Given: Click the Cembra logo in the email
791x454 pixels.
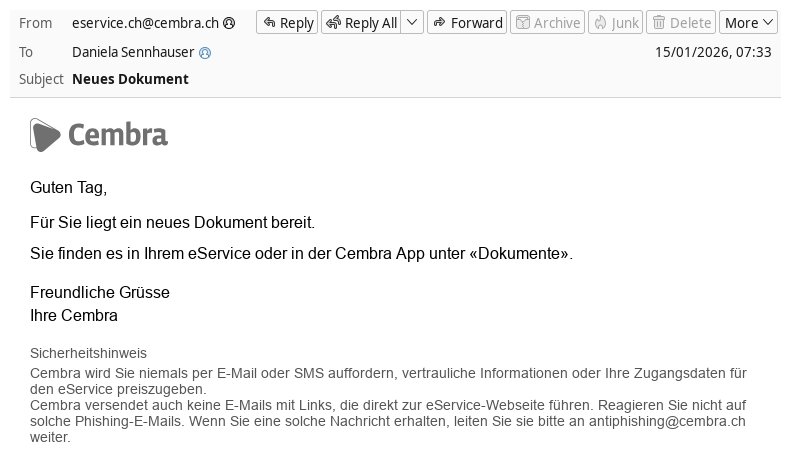Looking at the screenshot, I should click(x=99, y=135).
